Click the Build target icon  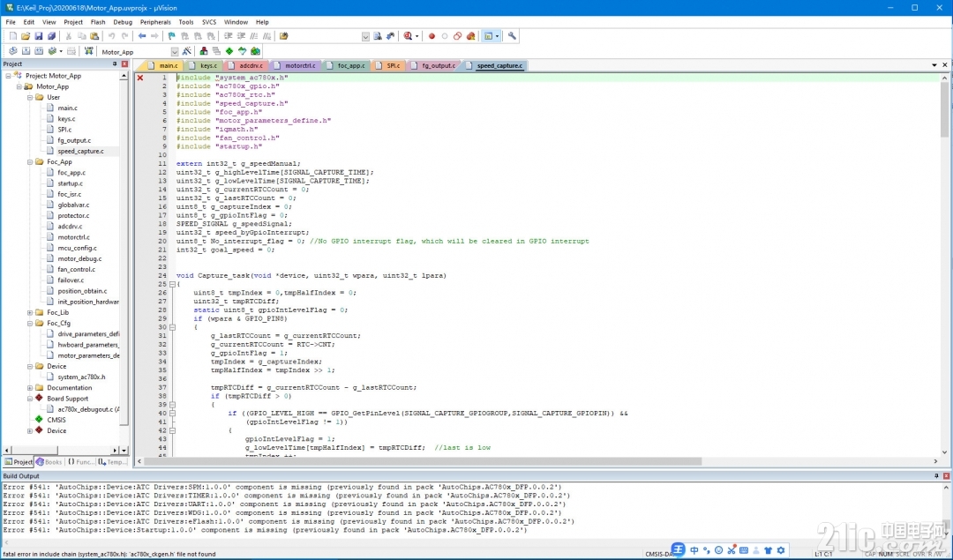(x=26, y=52)
